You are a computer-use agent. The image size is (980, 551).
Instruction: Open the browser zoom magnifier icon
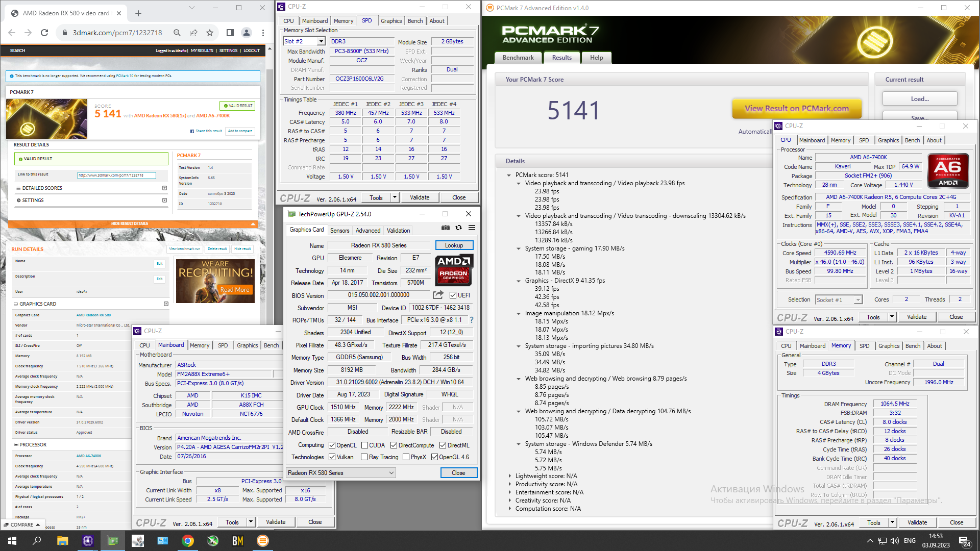177,33
